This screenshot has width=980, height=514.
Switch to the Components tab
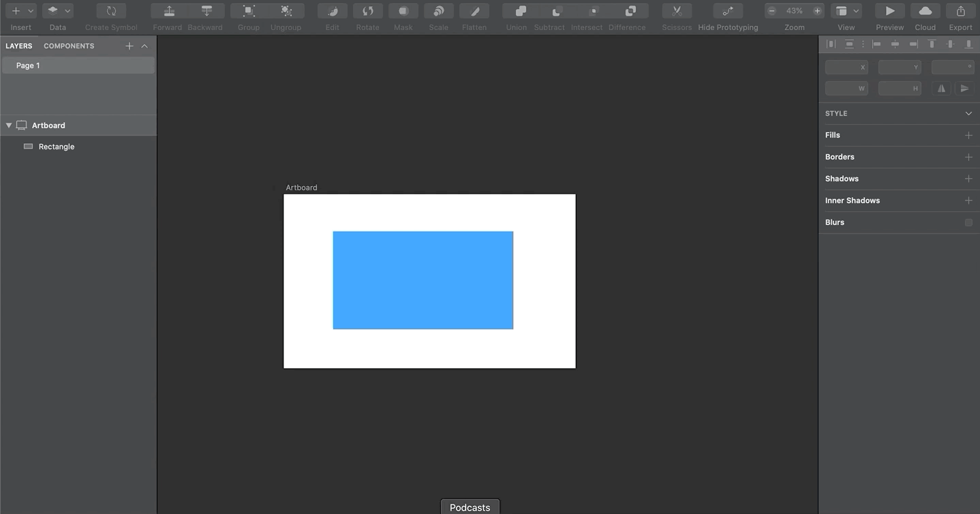(x=68, y=46)
